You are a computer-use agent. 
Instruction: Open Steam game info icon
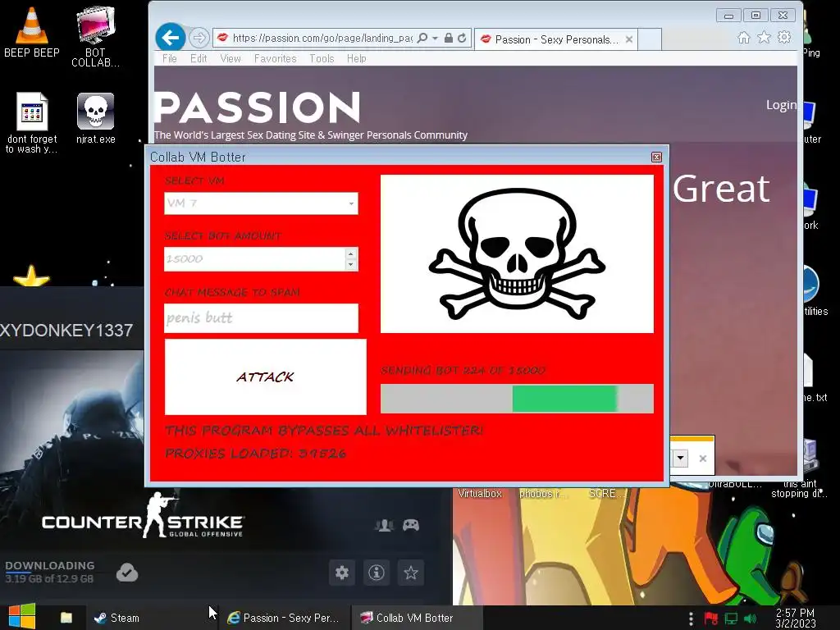377,573
